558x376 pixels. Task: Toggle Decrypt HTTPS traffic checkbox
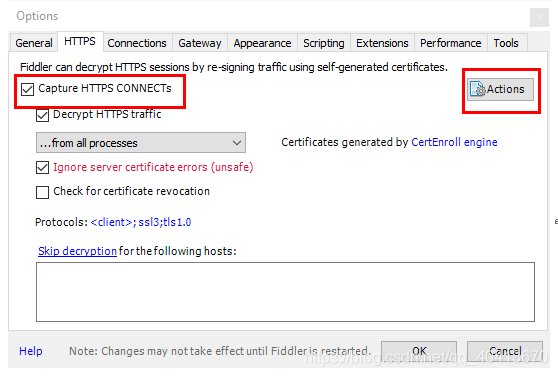coord(42,115)
